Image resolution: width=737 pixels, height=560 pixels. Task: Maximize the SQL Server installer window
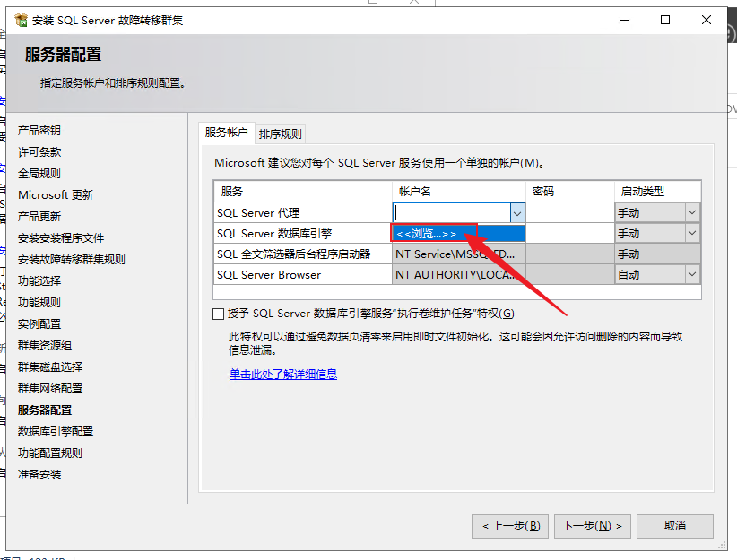pyautogui.click(x=665, y=21)
